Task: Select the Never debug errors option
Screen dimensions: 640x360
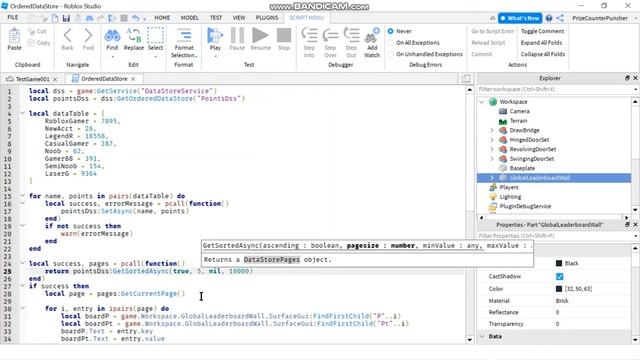Action: point(391,31)
